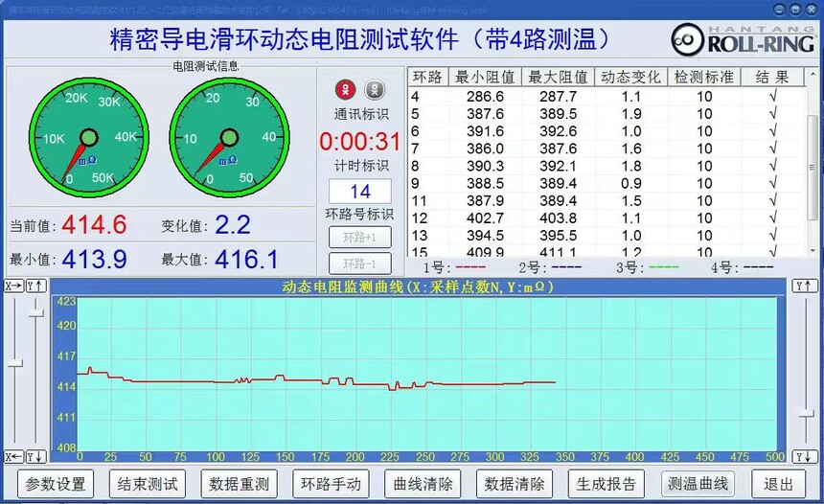Click the Y↓ button right of chart
This screenshot has width=824, height=504.
805,457
